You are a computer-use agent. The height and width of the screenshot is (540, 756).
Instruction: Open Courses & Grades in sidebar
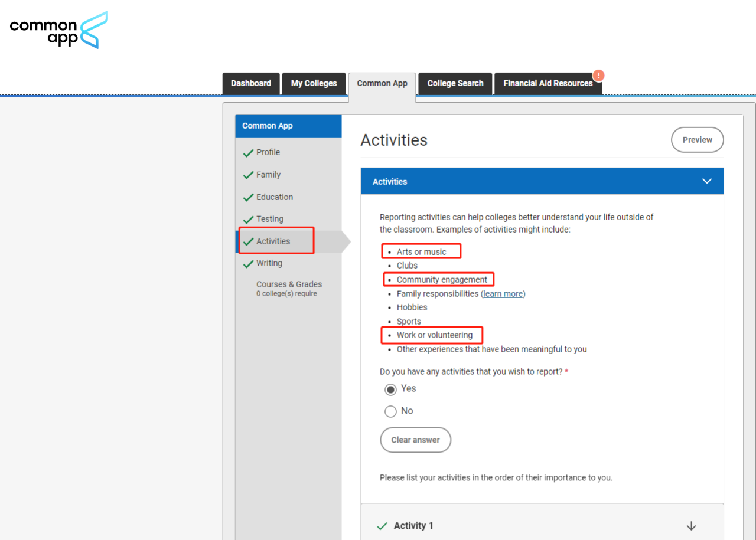coord(289,284)
